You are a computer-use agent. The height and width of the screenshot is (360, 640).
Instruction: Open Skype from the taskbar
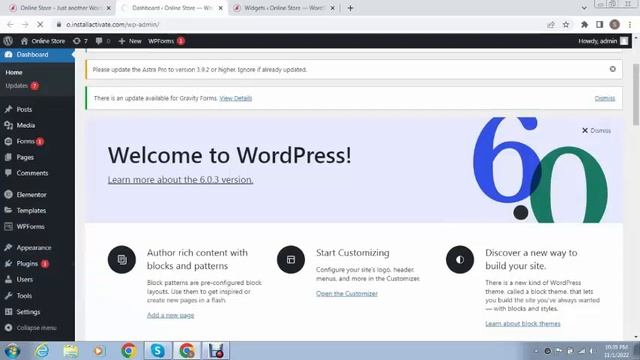(158, 351)
